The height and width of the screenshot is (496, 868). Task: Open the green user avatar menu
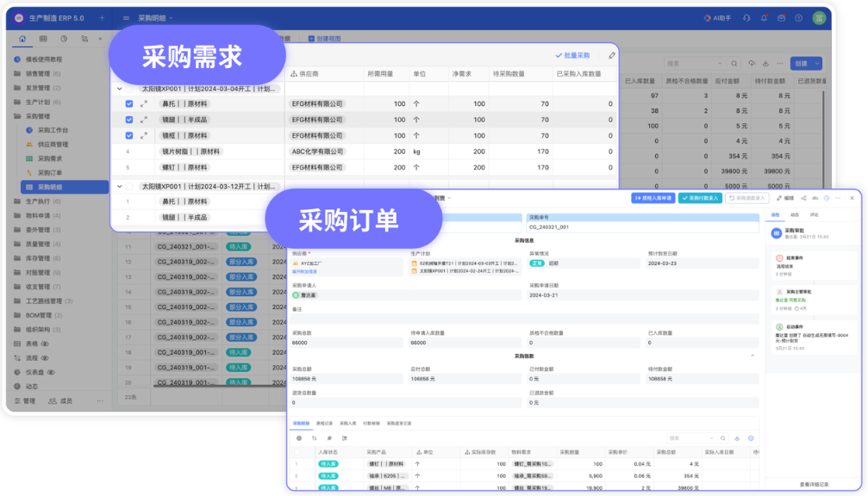pyautogui.click(x=819, y=18)
